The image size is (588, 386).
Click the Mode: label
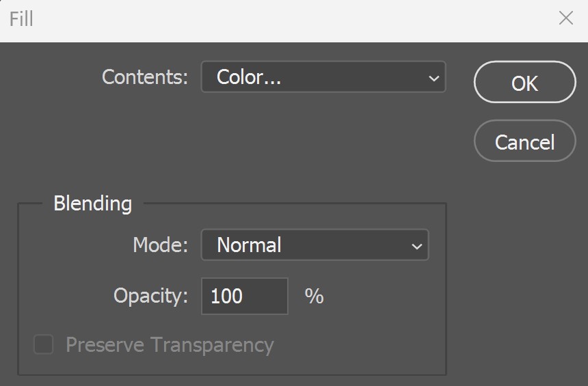coord(160,245)
